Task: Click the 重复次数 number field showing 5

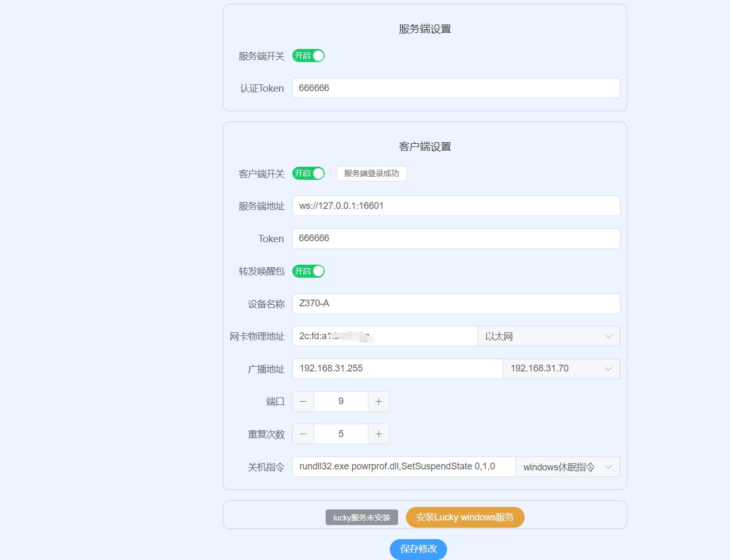Action: [x=341, y=434]
